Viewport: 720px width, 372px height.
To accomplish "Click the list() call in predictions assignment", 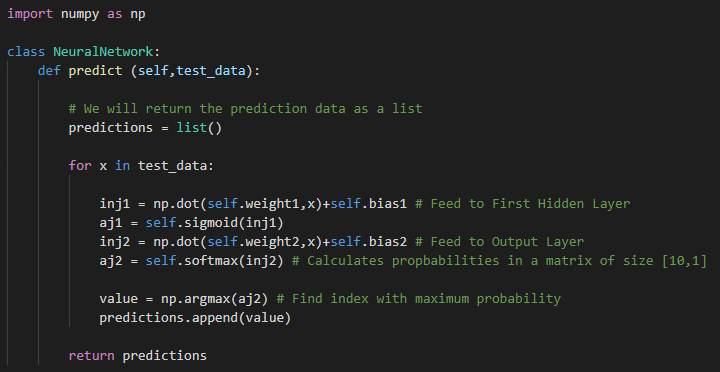I will 199,128.
